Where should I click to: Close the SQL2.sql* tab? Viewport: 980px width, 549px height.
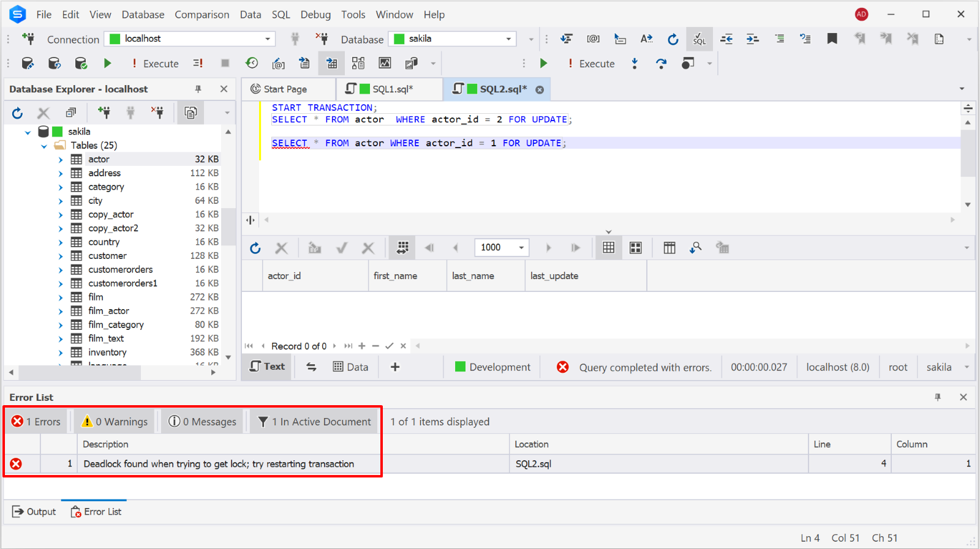pos(540,89)
